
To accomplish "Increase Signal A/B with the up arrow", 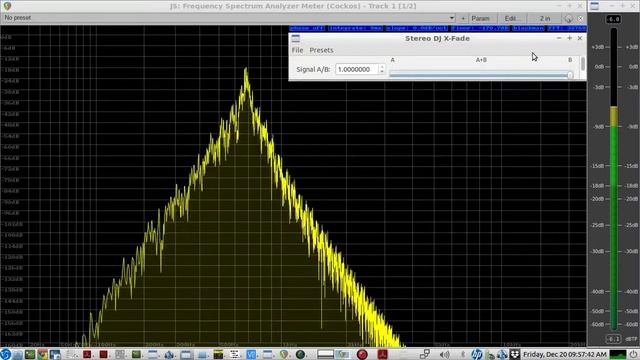I will coord(382,67).
